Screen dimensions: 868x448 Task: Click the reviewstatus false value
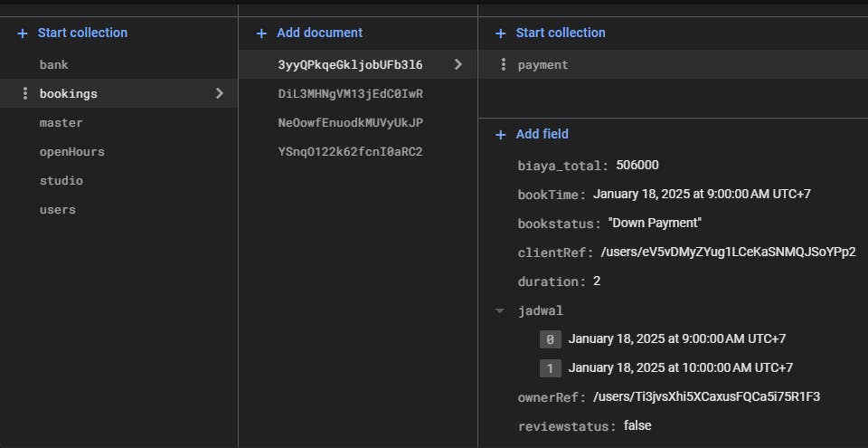click(x=637, y=425)
